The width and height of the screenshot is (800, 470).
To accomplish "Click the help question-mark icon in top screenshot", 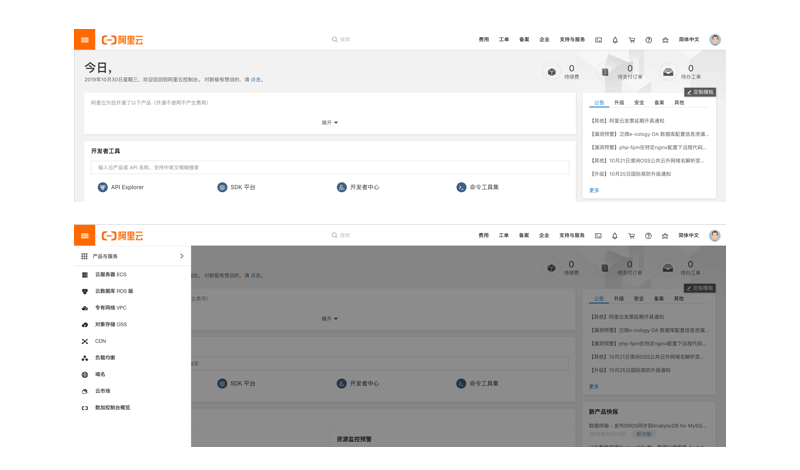I will 648,40.
